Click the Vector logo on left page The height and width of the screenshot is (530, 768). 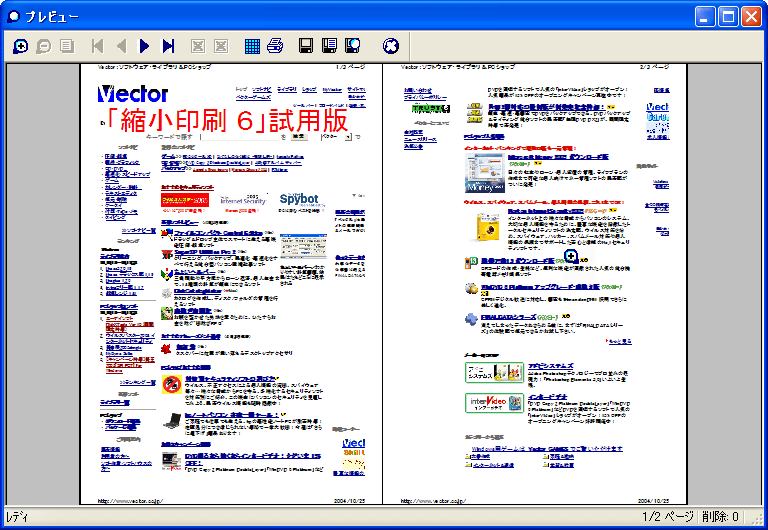coord(133,94)
